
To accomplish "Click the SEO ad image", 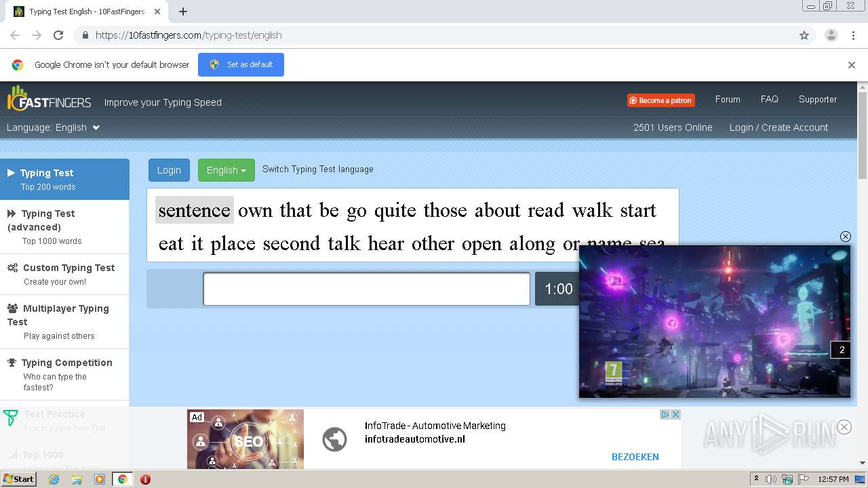I will 245,439.
